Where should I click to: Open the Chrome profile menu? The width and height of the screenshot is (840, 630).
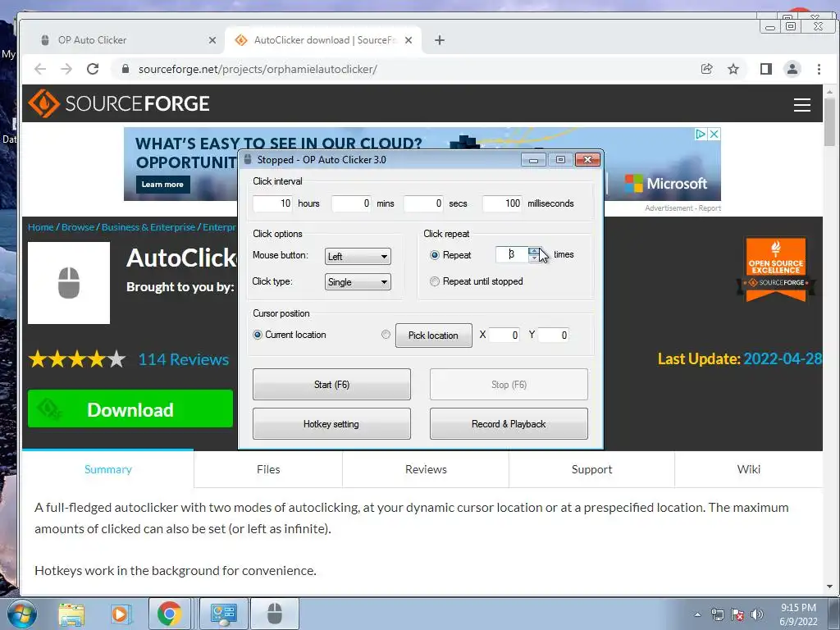click(792, 69)
